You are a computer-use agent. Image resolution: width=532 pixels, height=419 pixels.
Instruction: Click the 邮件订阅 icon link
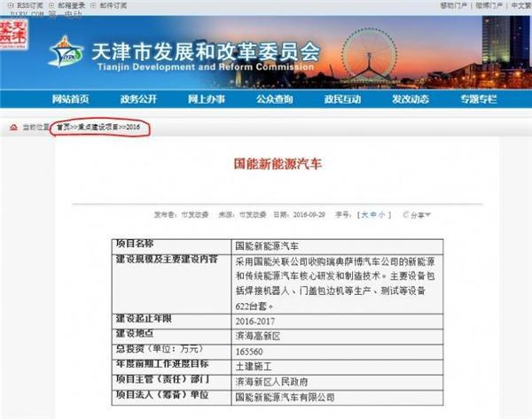(x=112, y=5)
